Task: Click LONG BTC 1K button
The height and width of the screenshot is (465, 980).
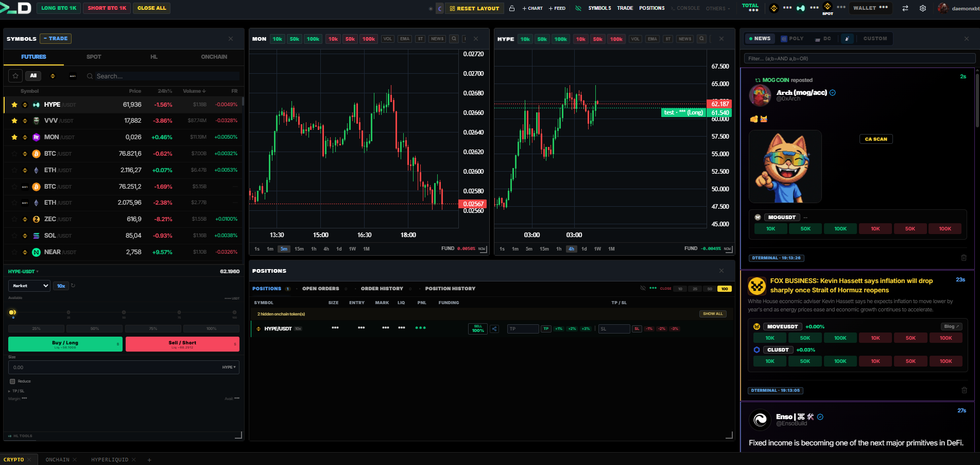Action: click(59, 8)
